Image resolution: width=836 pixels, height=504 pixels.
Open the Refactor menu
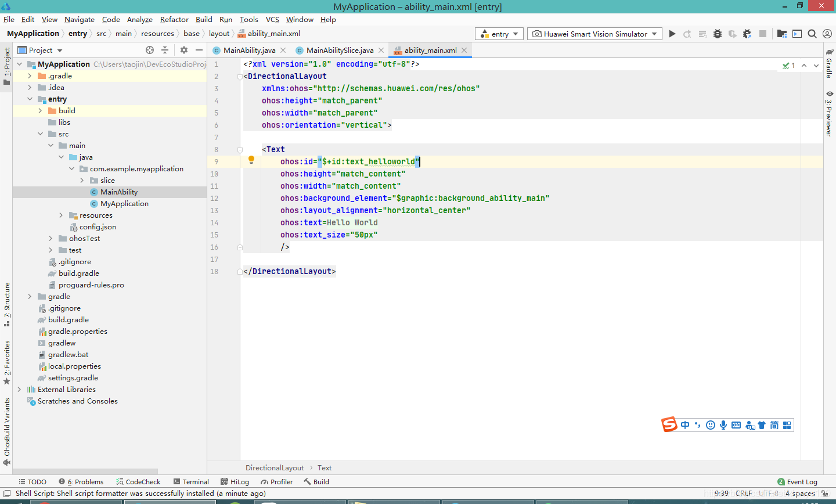174,19
